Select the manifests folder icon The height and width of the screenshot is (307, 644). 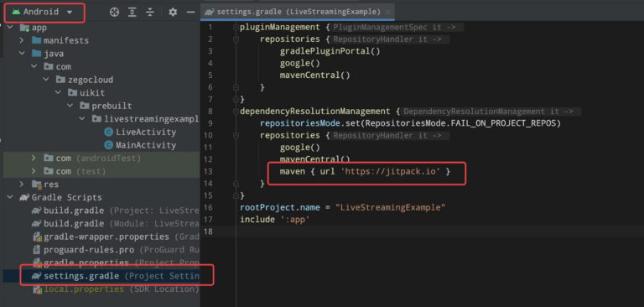(37, 41)
